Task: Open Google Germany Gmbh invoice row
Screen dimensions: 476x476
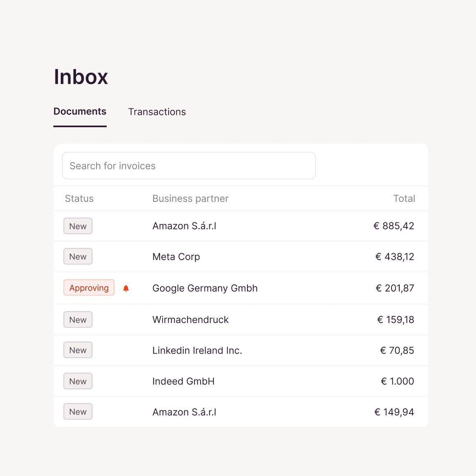Action: (205, 288)
